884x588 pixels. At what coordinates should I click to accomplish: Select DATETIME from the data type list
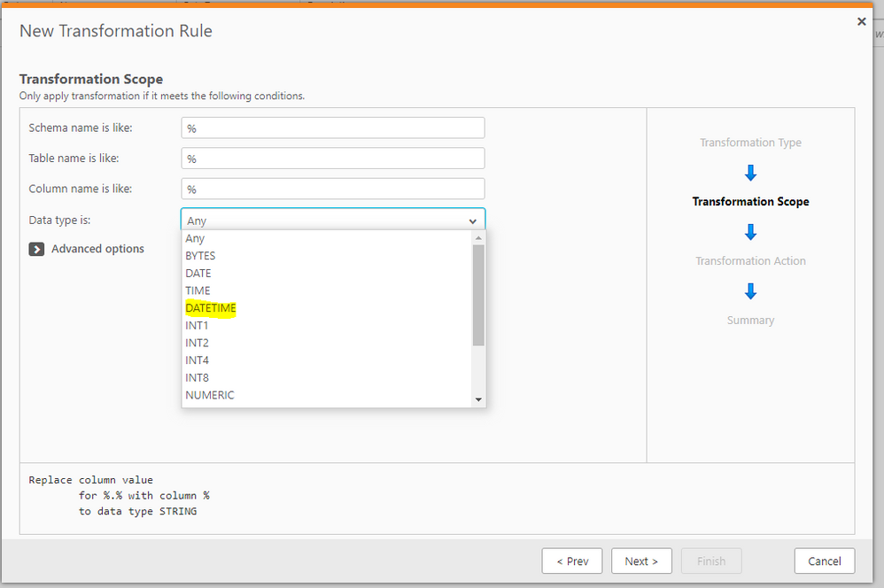pyautogui.click(x=211, y=308)
